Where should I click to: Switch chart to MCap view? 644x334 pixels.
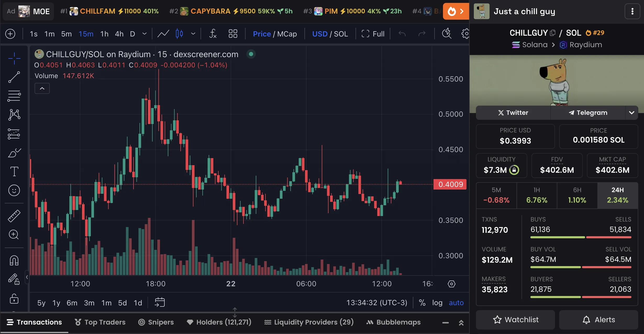(x=287, y=34)
